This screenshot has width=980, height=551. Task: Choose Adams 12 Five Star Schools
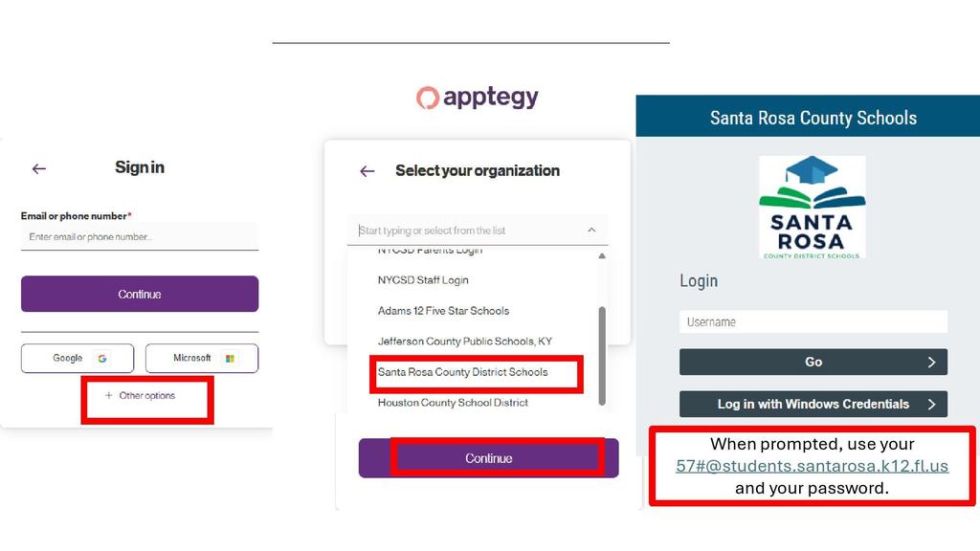(443, 311)
